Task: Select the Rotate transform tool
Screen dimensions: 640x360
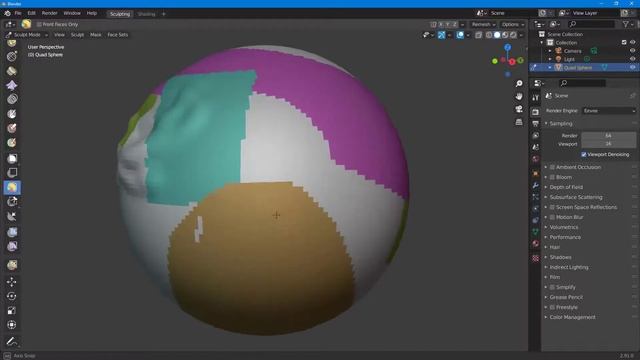Action: [x=12, y=296]
